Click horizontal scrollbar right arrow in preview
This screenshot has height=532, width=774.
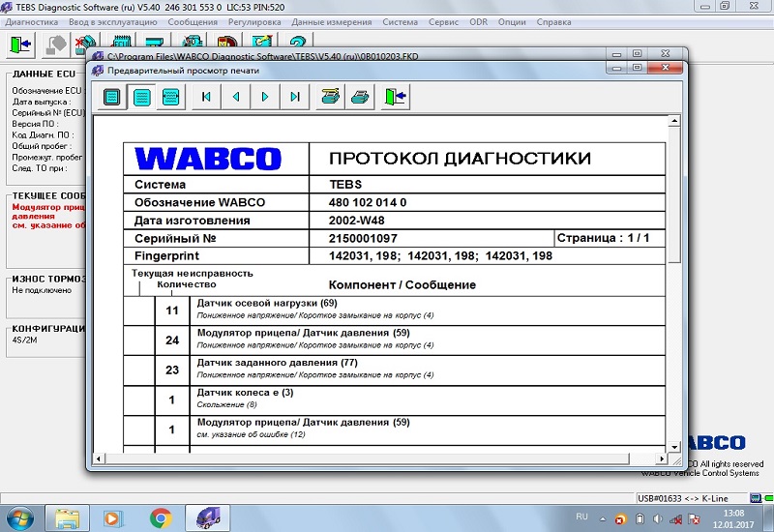662,458
